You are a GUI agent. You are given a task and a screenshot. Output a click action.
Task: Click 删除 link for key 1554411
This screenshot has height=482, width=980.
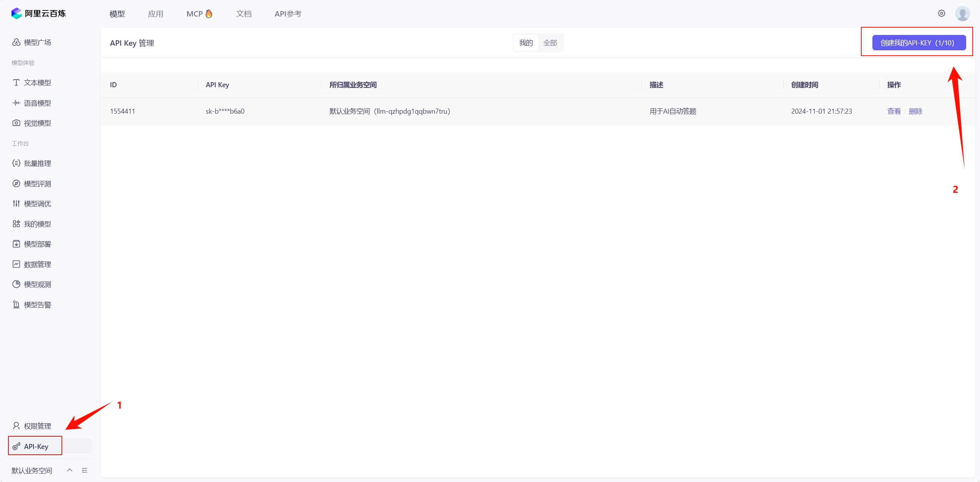pyautogui.click(x=915, y=111)
